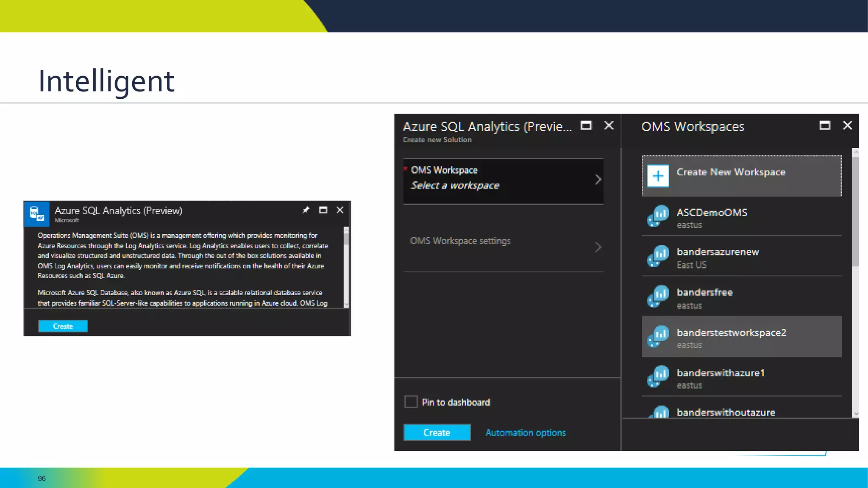Viewport: 868px width, 488px height.
Task: Select the banderswithazure1 workspace
Action: coord(742,377)
